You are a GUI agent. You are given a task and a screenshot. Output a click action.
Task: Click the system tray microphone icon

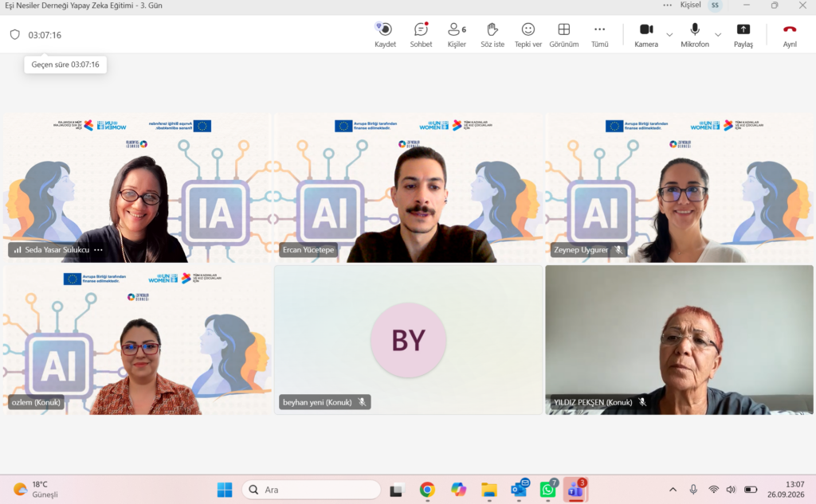693,490
